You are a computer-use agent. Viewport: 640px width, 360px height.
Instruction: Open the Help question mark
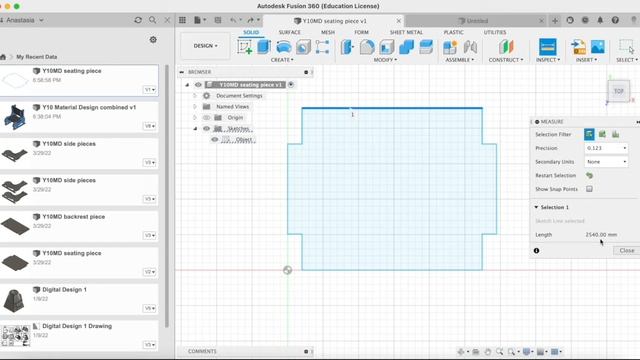(615, 20)
